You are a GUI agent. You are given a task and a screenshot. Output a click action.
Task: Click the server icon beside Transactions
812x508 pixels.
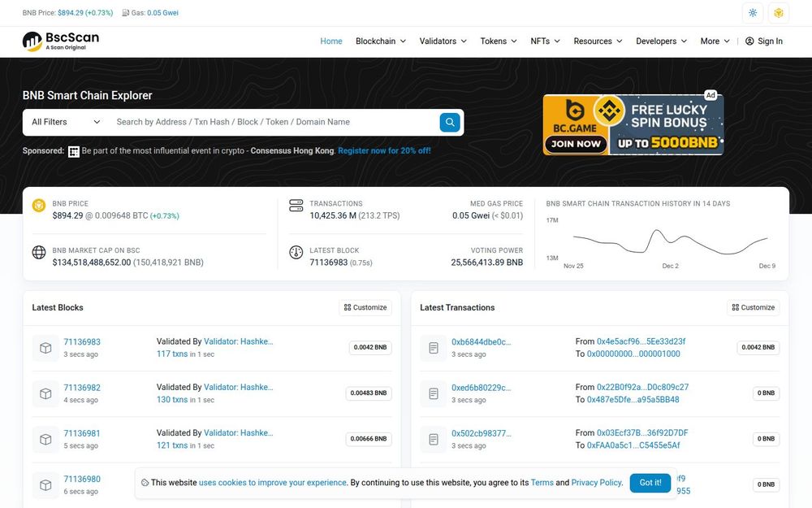pyautogui.click(x=296, y=206)
